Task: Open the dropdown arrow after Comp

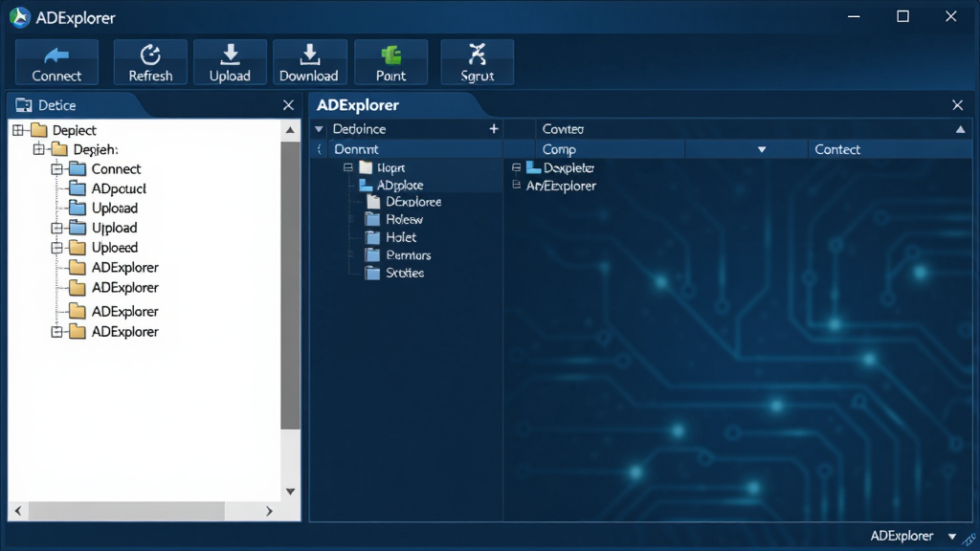Action: pyautogui.click(x=762, y=150)
